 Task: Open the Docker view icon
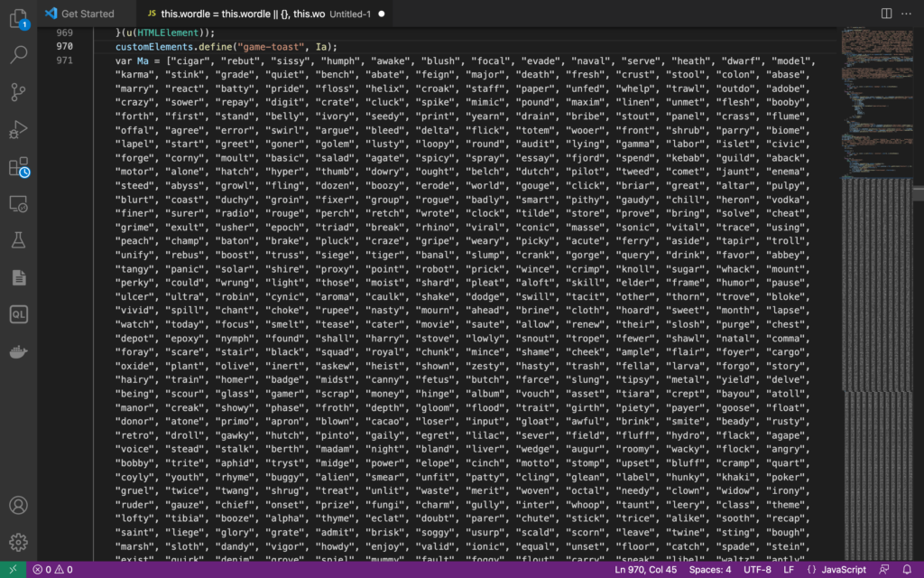[x=18, y=351]
